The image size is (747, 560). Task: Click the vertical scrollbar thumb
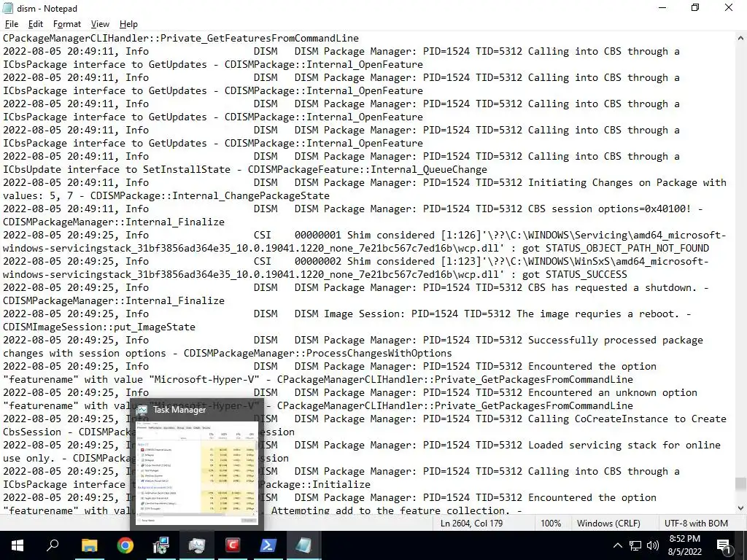pyautogui.click(x=740, y=484)
